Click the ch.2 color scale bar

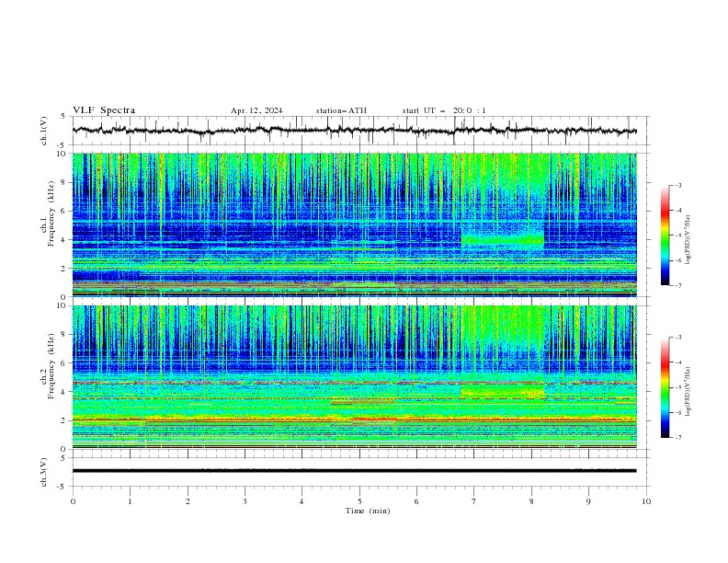[665, 387]
